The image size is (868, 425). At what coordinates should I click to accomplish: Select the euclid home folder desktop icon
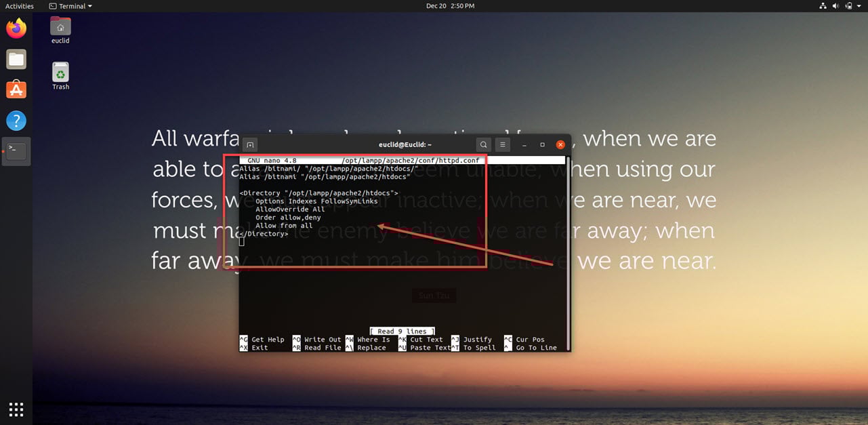(x=60, y=31)
